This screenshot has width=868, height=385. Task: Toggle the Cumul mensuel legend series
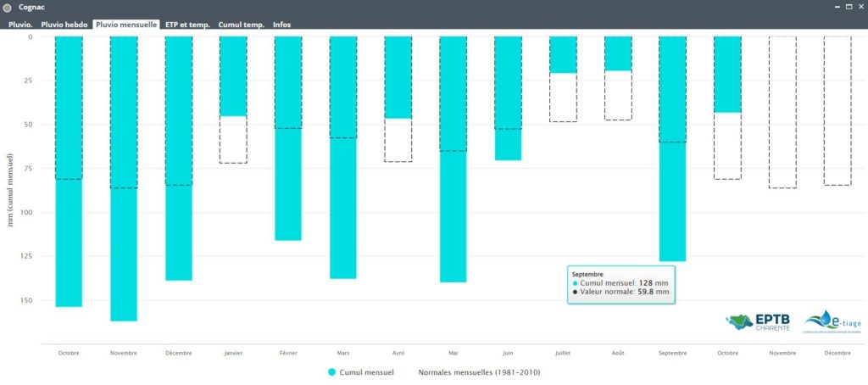pyautogui.click(x=362, y=372)
